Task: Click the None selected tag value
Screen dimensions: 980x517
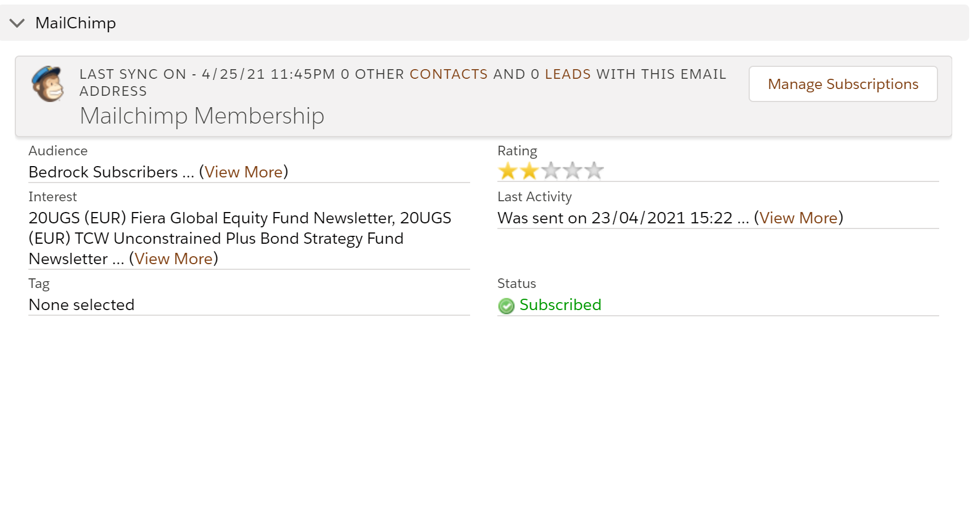Action: point(82,305)
